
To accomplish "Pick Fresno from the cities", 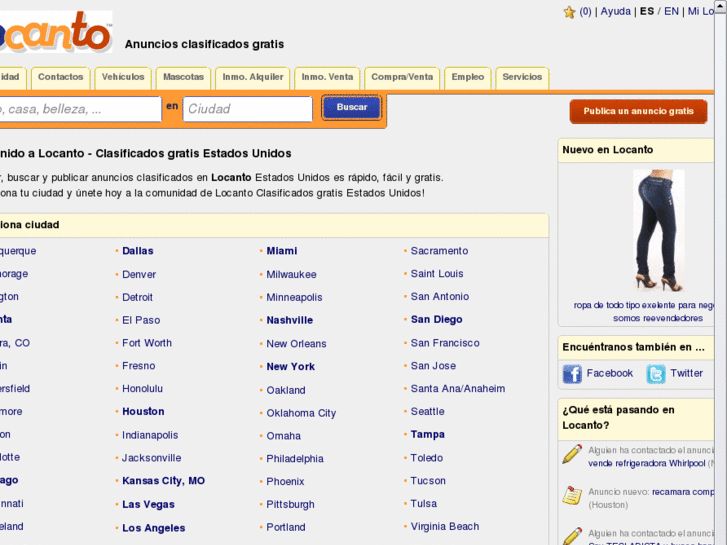I will 139,366.
